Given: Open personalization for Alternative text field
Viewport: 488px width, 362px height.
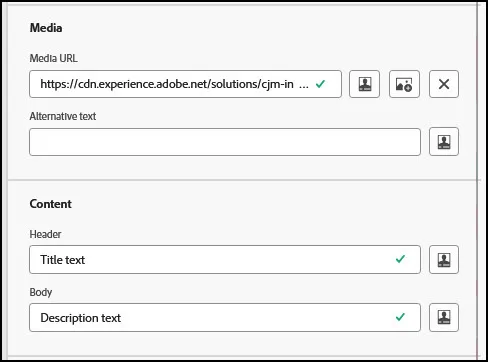Looking at the screenshot, I should [444, 142].
